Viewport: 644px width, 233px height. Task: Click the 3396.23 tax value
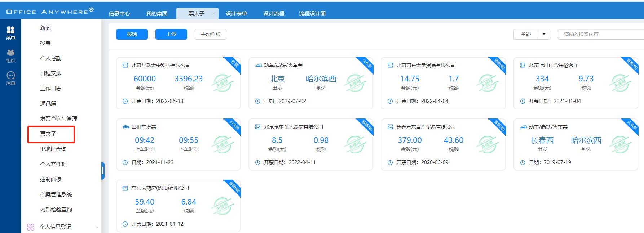(189, 79)
